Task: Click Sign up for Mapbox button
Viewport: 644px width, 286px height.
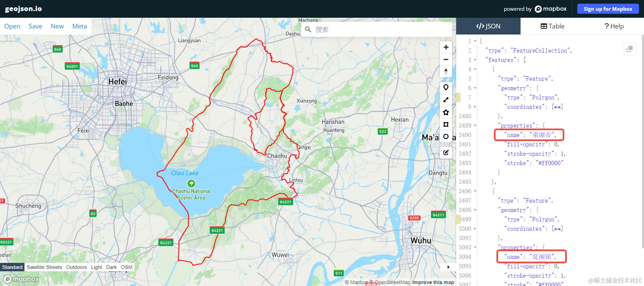Action: [608, 9]
